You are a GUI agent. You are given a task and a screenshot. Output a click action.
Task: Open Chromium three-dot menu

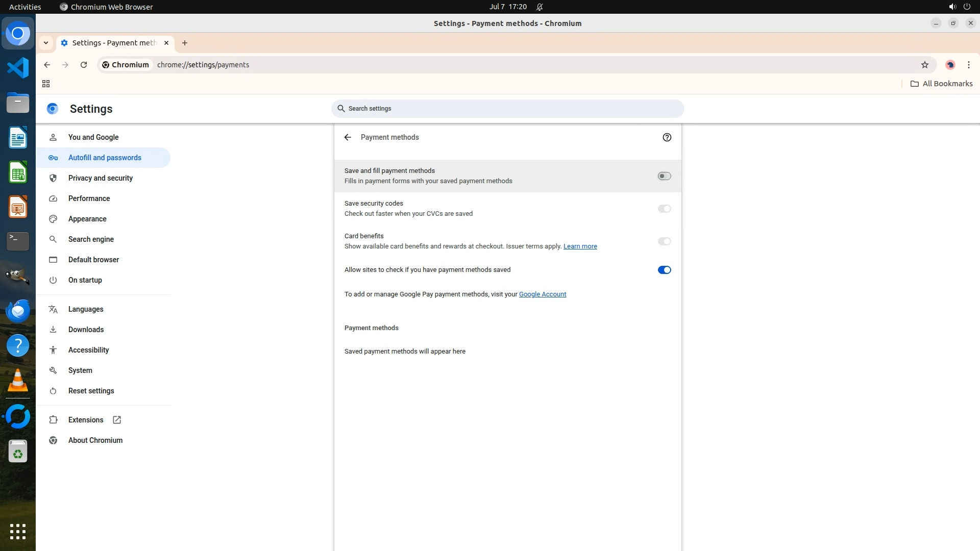[x=968, y=65]
